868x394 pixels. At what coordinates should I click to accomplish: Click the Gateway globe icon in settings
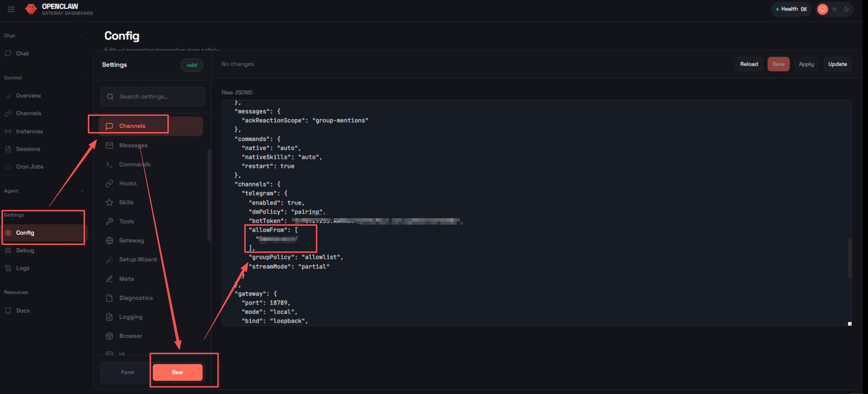pos(109,240)
